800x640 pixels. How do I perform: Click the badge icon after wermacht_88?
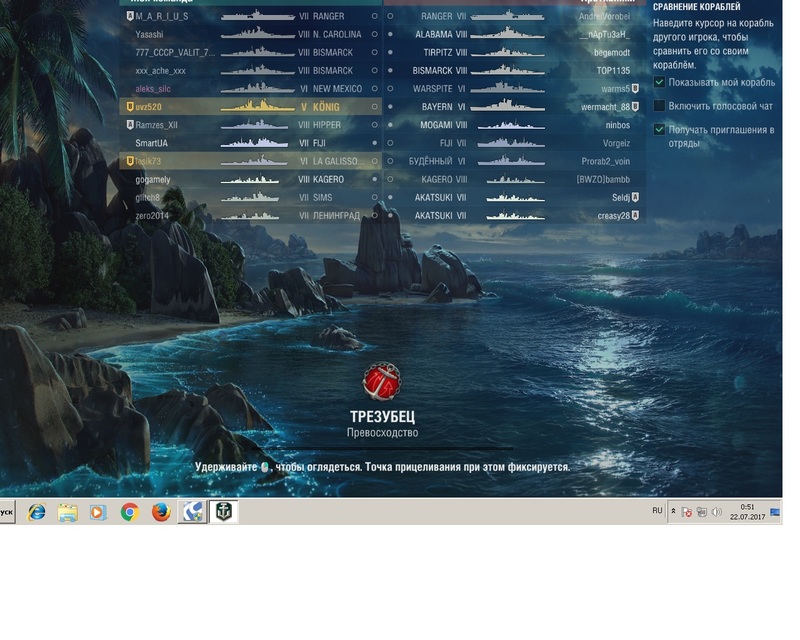tap(635, 107)
